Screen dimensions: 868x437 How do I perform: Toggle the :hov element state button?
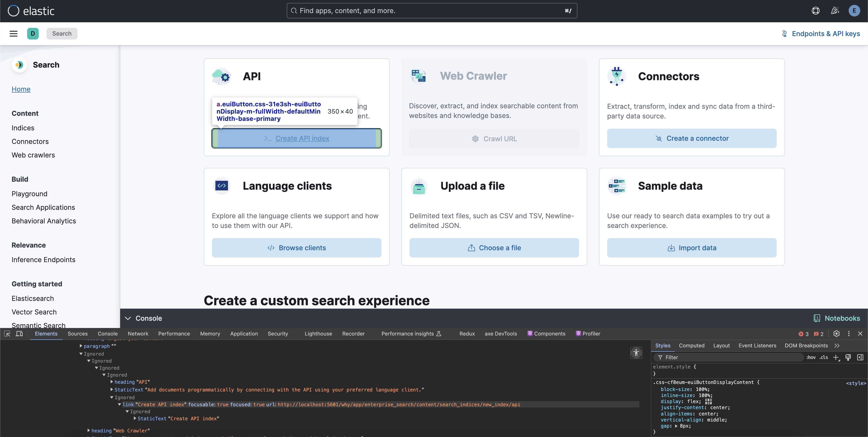point(811,357)
